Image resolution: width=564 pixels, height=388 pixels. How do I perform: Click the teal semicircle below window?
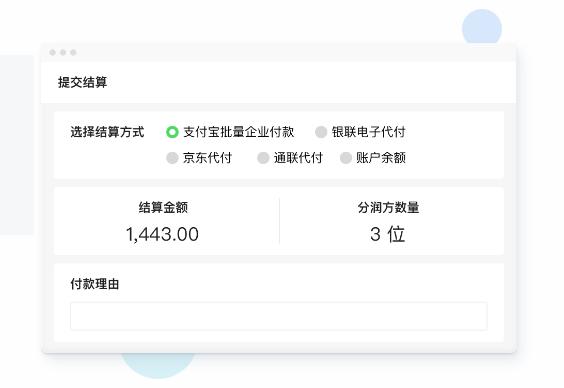click(x=158, y=365)
